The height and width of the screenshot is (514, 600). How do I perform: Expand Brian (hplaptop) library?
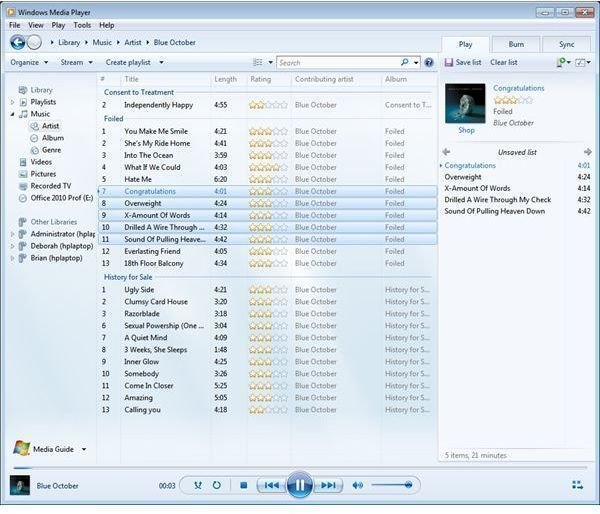point(12,258)
